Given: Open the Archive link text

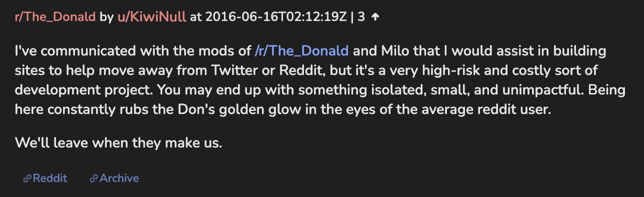Looking at the screenshot, I should 119,178.
